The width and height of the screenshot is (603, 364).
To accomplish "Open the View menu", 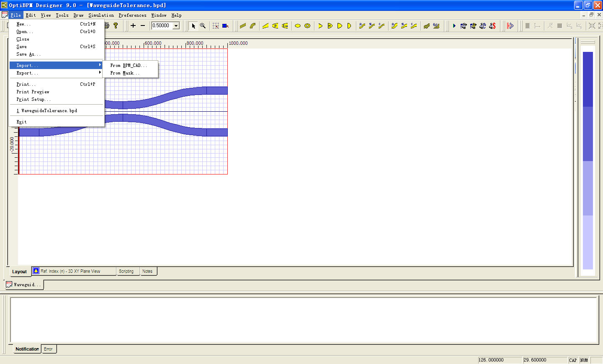I will 46,15.
